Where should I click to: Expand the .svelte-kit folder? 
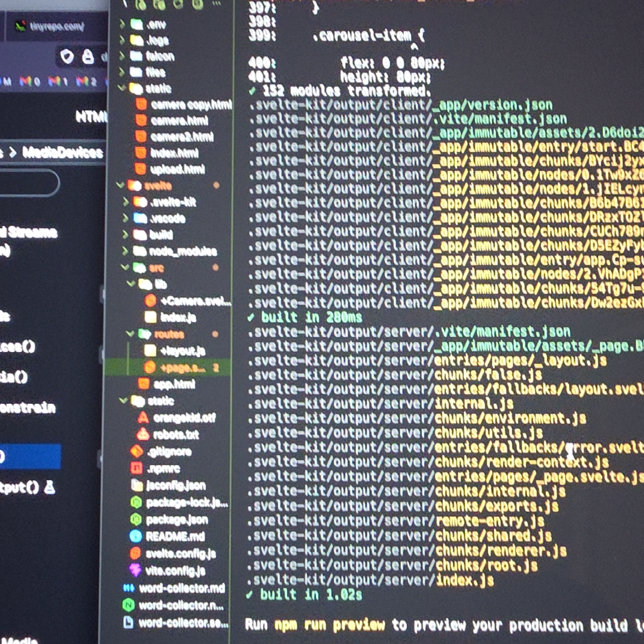[x=173, y=202]
